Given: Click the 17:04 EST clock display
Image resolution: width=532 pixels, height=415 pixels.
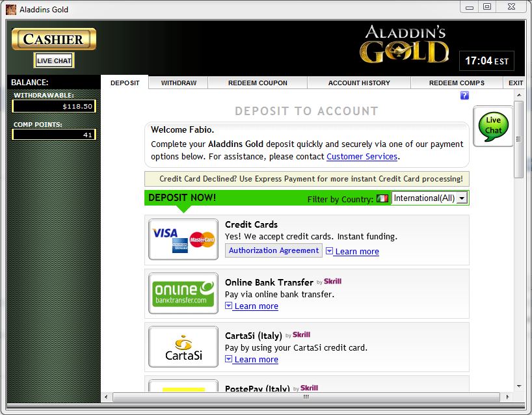Looking at the screenshot, I should pyautogui.click(x=486, y=61).
